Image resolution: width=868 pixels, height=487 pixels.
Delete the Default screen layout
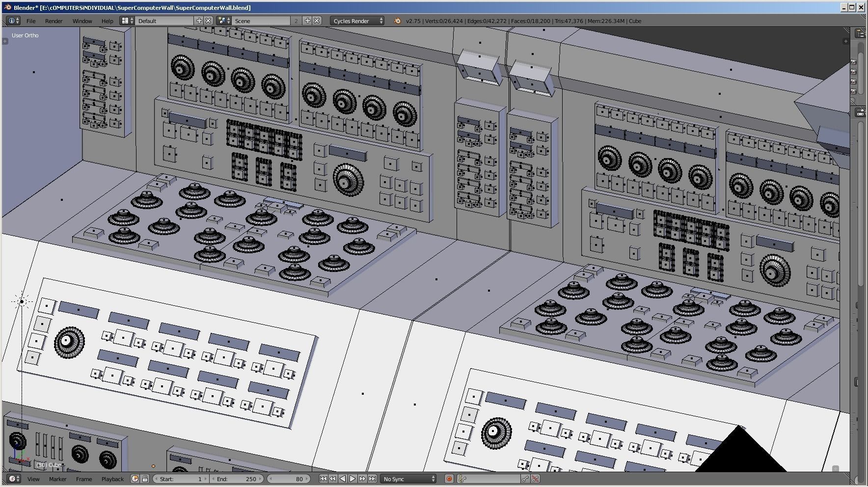tap(208, 21)
